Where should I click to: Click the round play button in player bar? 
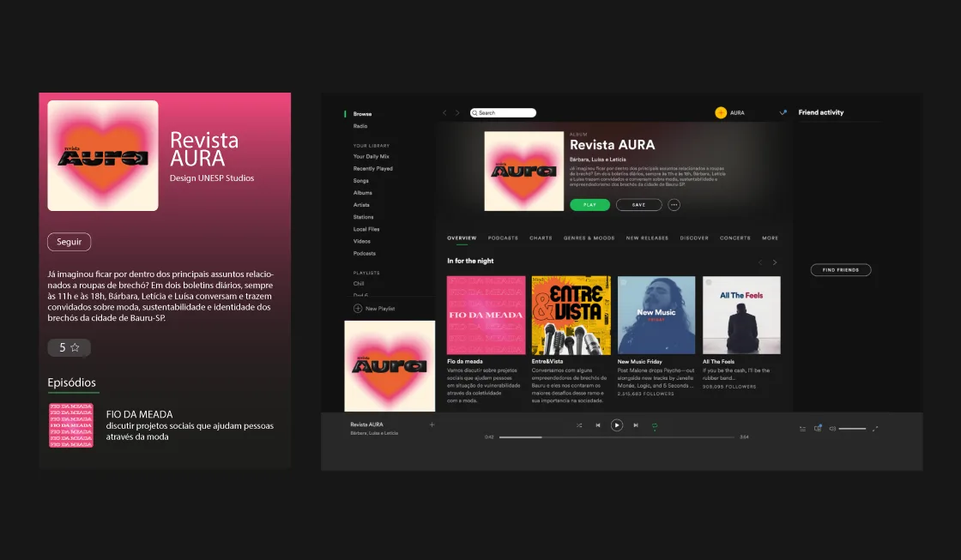pos(617,425)
